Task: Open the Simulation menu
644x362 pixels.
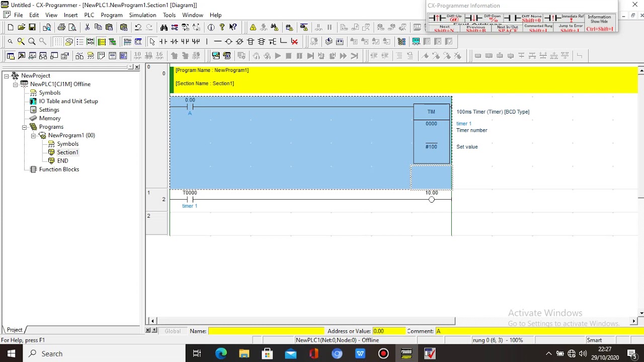Action: tap(142, 15)
